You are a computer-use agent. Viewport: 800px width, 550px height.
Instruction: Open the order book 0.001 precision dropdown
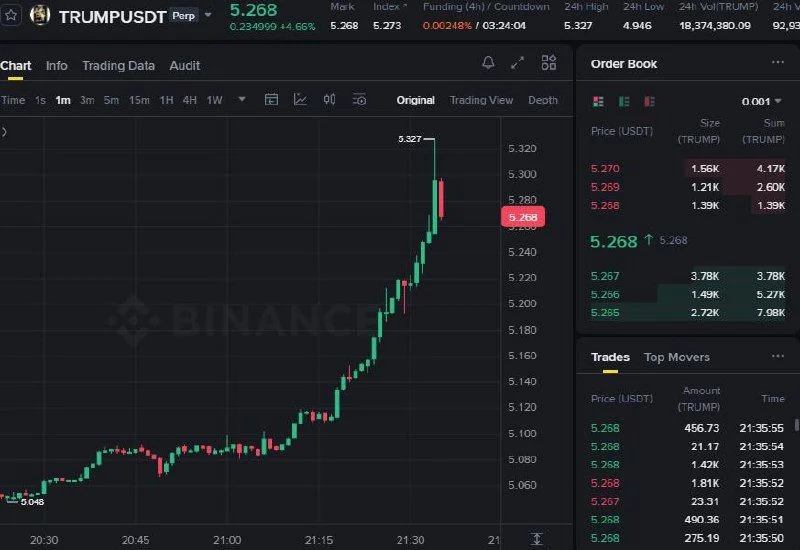pyautogui.click(x=761, y=102)
